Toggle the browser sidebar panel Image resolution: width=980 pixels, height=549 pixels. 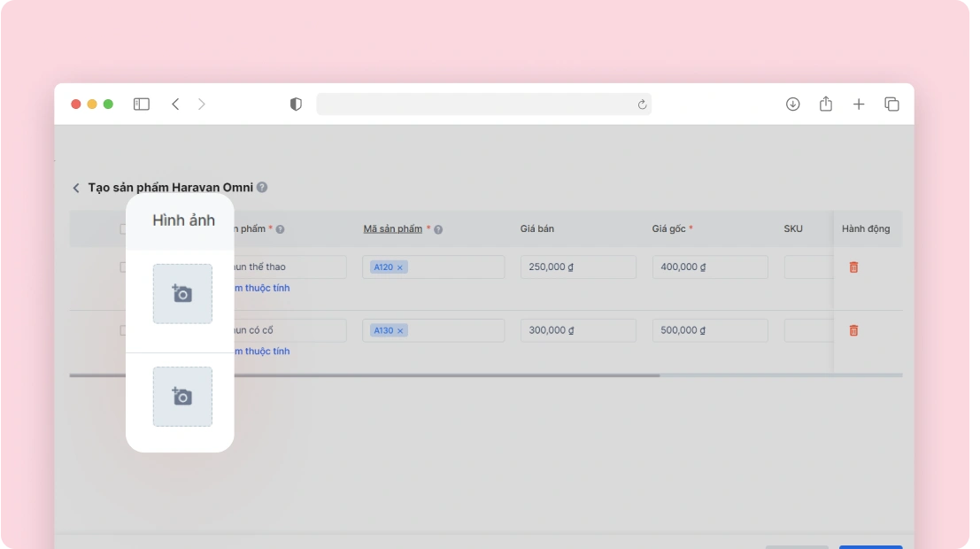(141, 104)
